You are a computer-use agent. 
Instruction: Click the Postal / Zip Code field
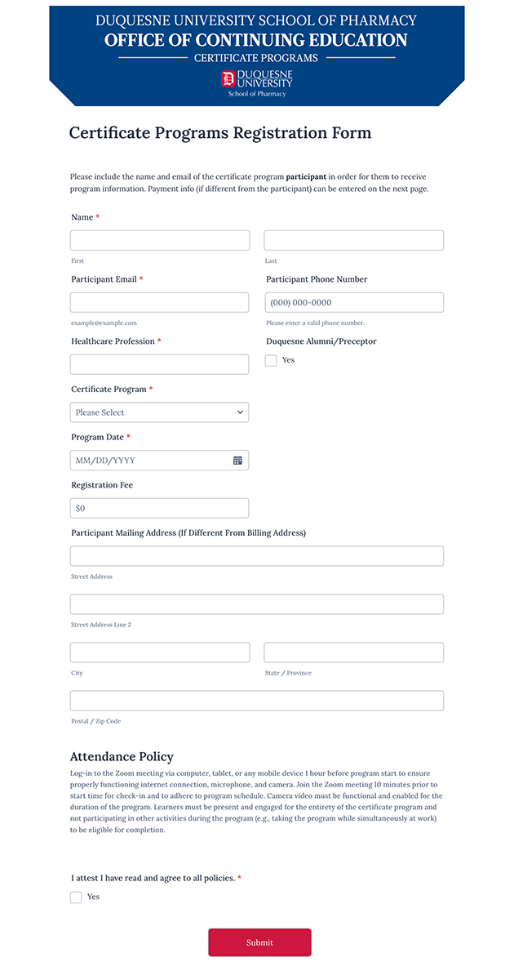pyautogui.click(x=257, y=701)
